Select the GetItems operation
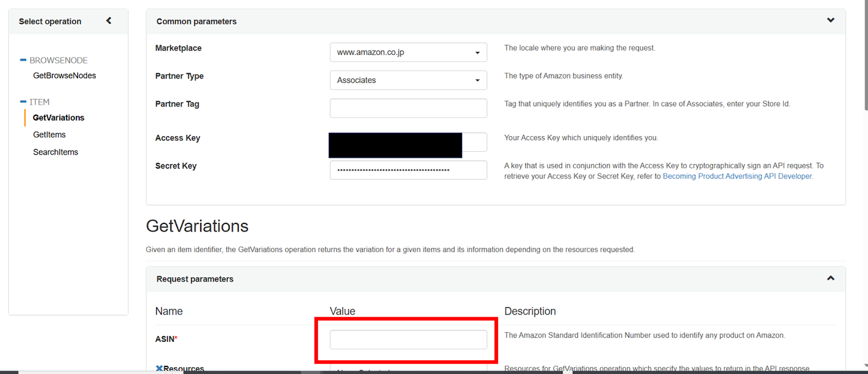Viewport: 868px width, 374px height. click(49, 134)
